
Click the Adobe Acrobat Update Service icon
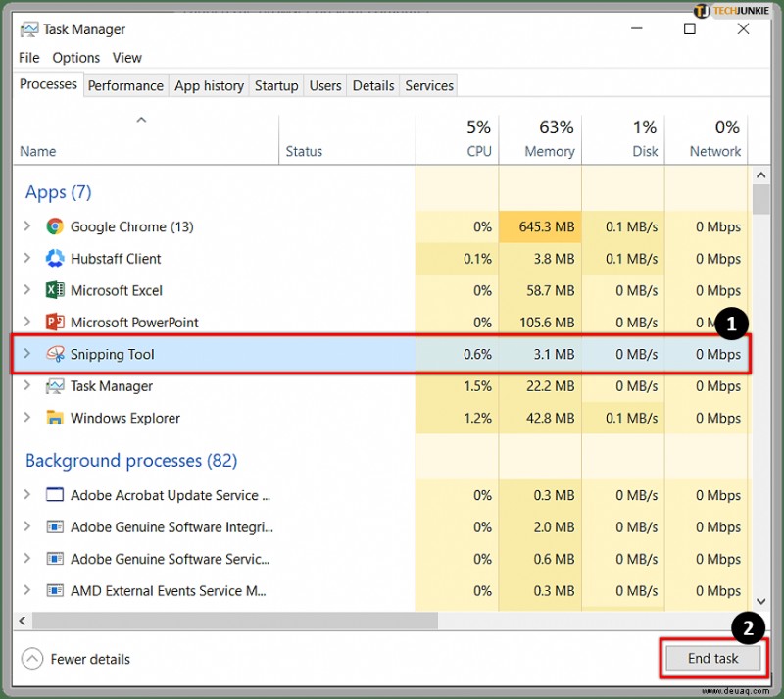point(55,495)
